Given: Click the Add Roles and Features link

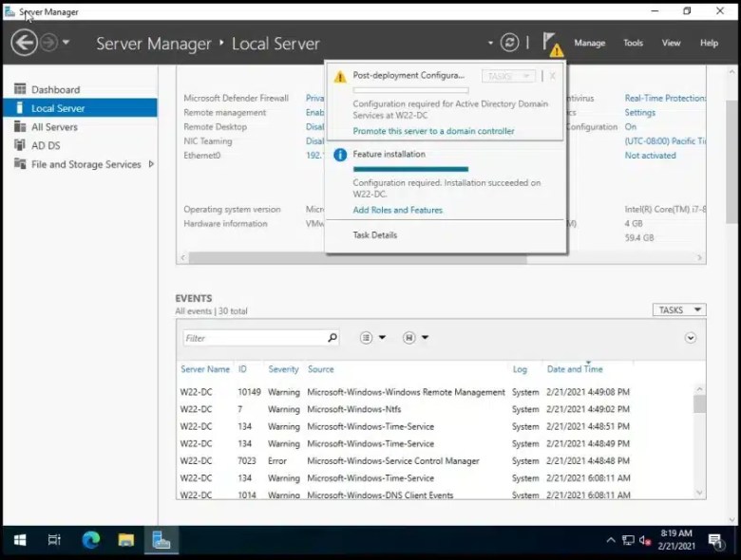Looking at the screenshot, I should tap(397, 210).
